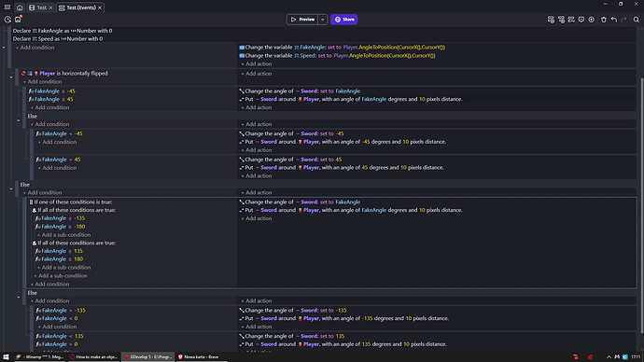Screen dimensions: 644x362
Task: Click the Share button
Action: coord(343,20)
